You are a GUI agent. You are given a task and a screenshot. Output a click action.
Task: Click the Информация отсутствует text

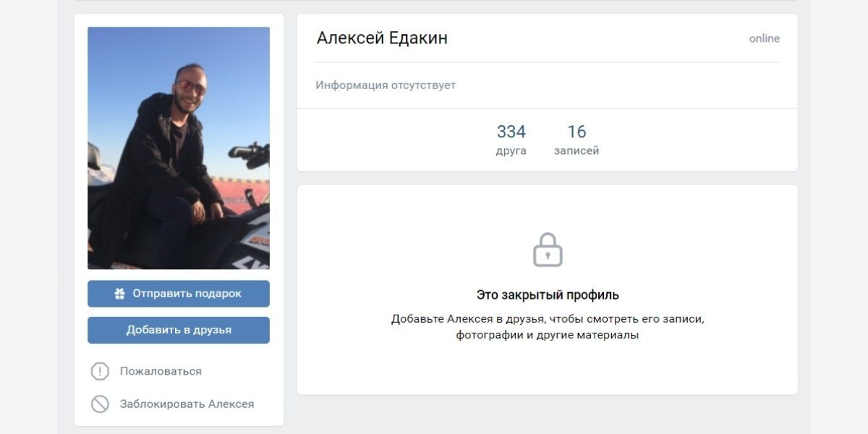[386, 85]
